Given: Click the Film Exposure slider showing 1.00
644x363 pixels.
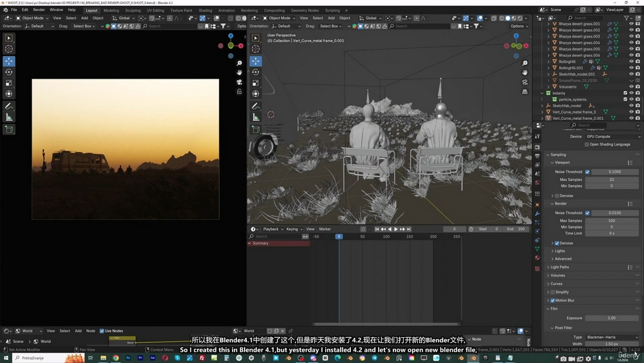Looking at the screenshot, I should (612, 318).
